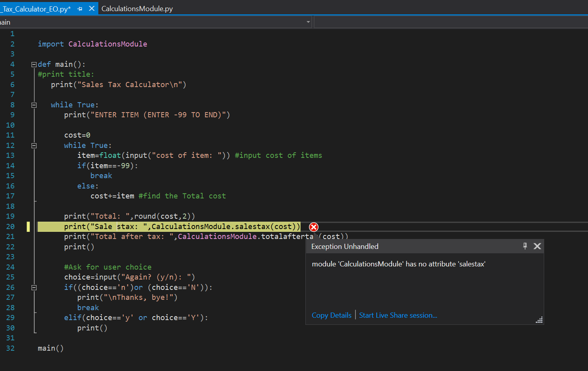This screenshot has height=371, width=588.
Task: Click line number 20 in margin
Action: 10,227
